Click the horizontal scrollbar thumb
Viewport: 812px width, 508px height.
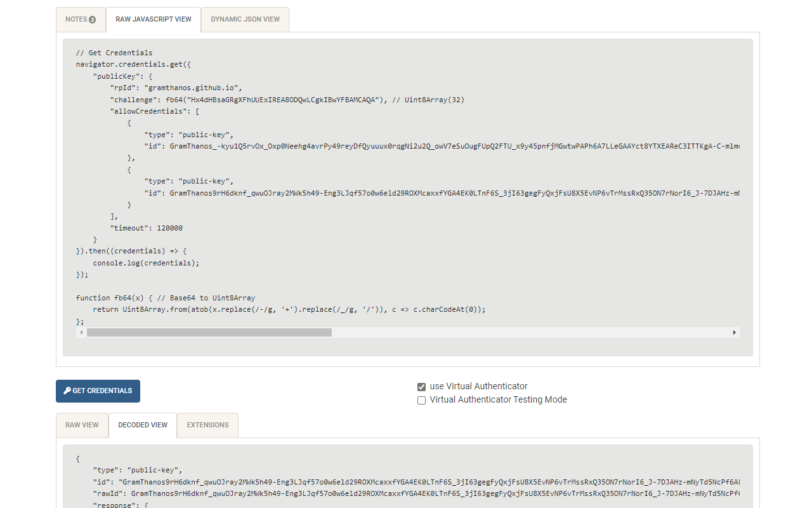pyautogui.click(x=209, y=332)
